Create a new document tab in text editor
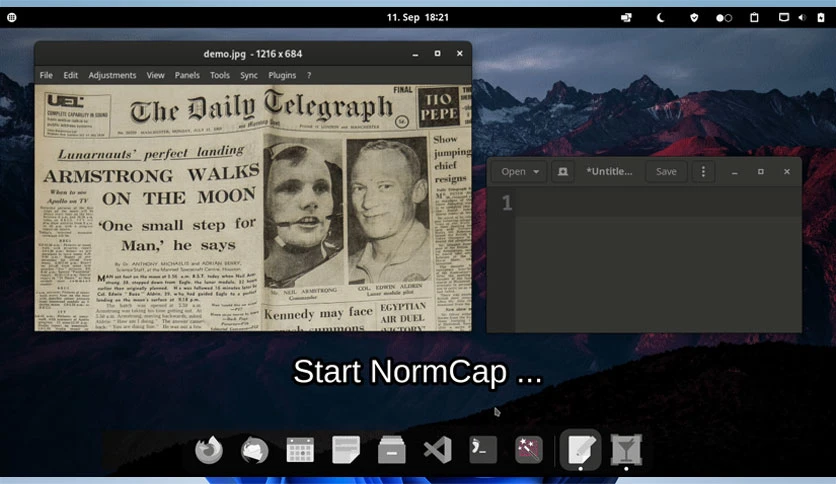The width and height of the screenshot is (836, 484). coord(562,172)
